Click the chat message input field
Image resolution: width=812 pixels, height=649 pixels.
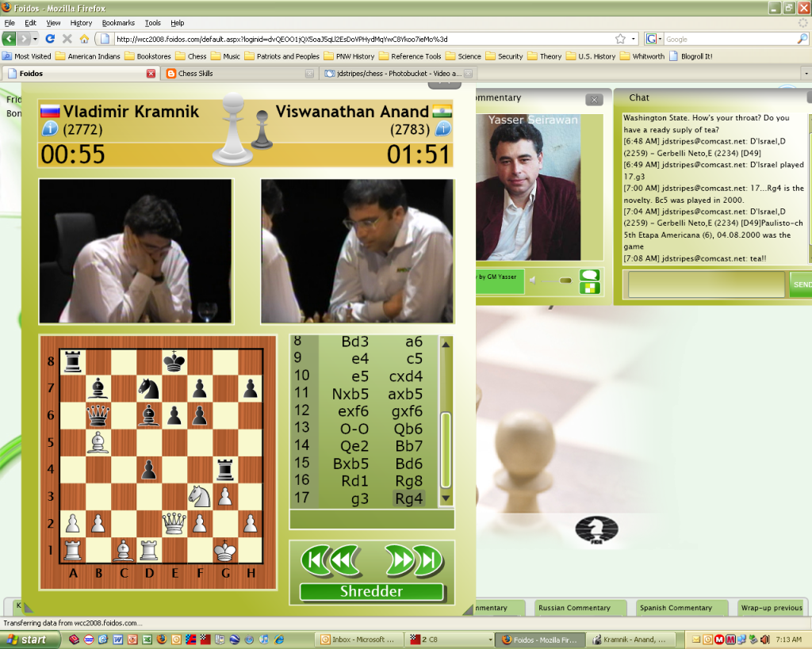pyautogui.click(x=707, y=284)
